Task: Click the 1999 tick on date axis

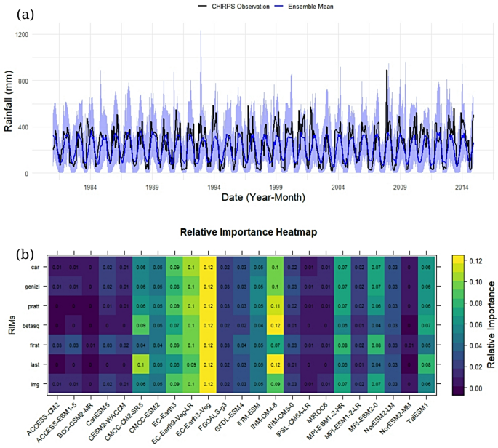Action: [x=276, y=187]
